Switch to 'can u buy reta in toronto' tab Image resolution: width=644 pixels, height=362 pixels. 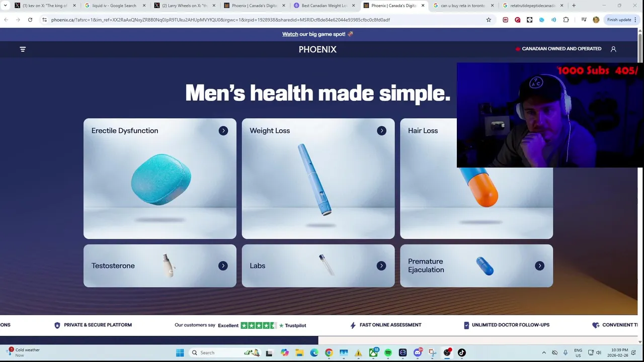point(463,6)
